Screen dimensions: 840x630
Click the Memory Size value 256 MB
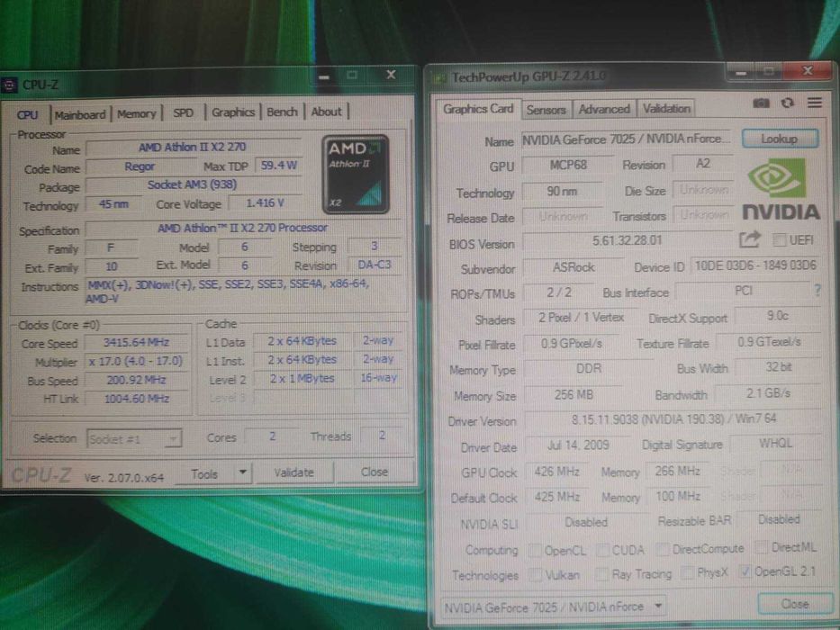pyautogui.click(x=574, y=395)
